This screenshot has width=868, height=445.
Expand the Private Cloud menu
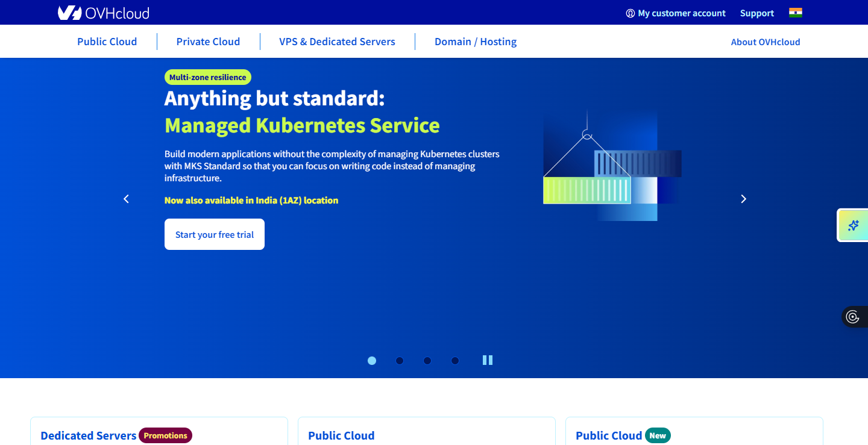(208, 42)
